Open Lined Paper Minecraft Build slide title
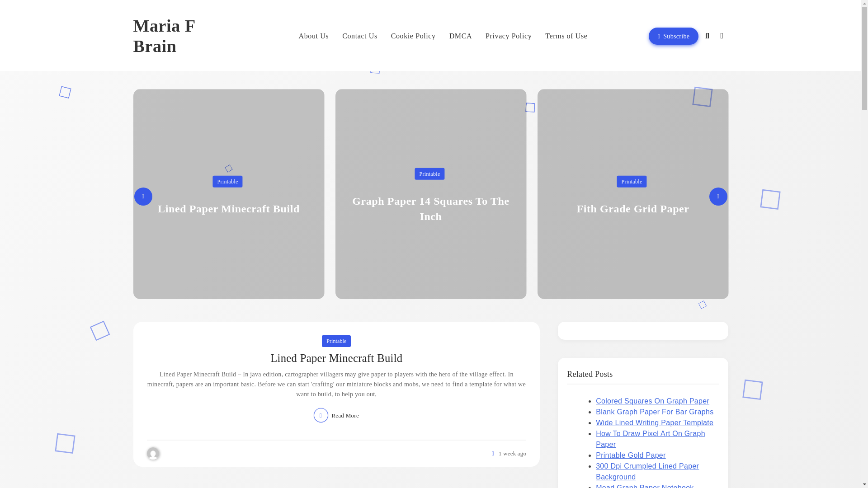The width and height of the screenshot is (868, 488). tap(228, 209)
